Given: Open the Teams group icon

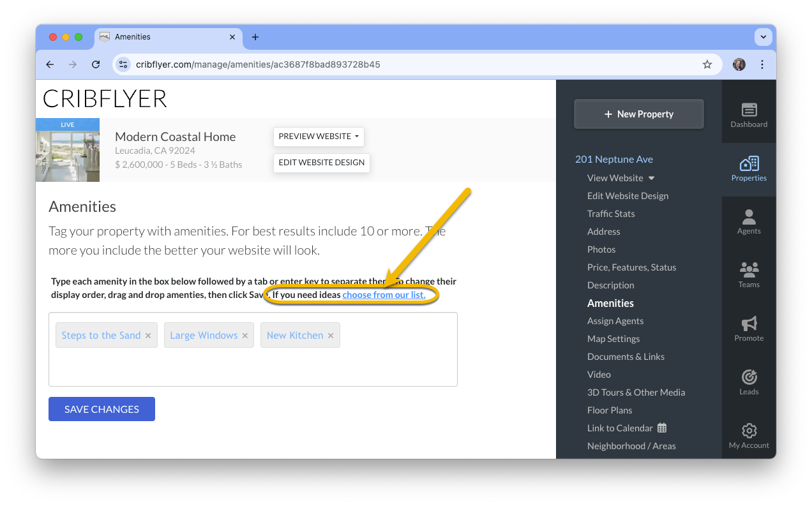Looking at the screenshot, I should click(x=749, y=270).
